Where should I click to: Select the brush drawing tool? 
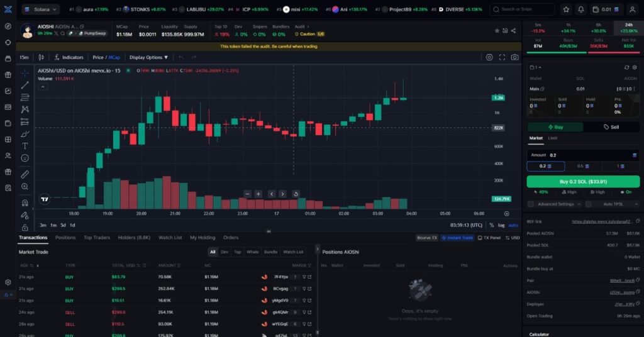pyautogui.click(x=25, y=134)
